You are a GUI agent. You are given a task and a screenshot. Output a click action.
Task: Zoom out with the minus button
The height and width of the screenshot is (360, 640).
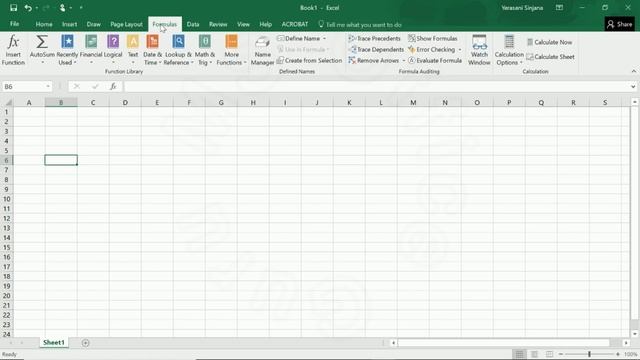coord(561,354)
